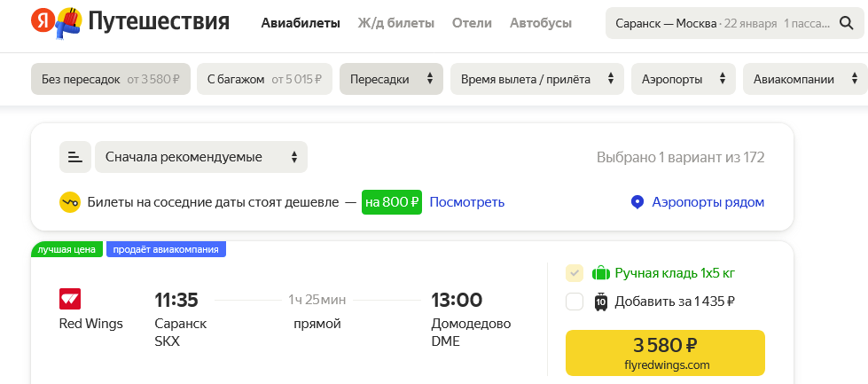Image resolution: width=868 pixels, height=384 pixels.
Task: Click the green hand luggage icon
Action: [601, 273]
